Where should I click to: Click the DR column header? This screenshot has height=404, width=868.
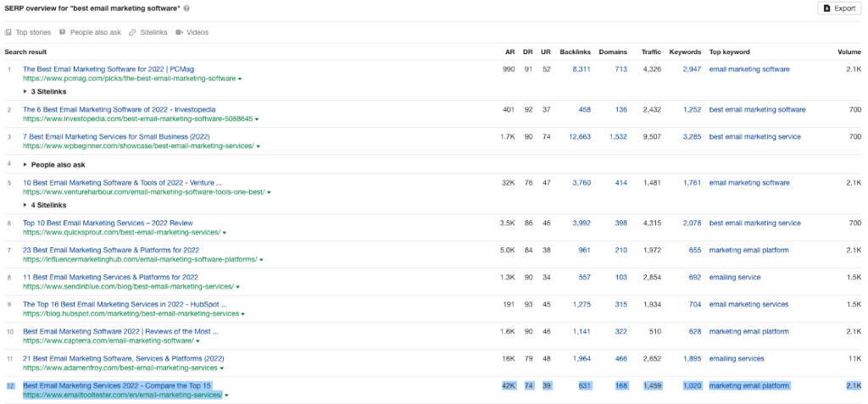[x=528, y=52]
